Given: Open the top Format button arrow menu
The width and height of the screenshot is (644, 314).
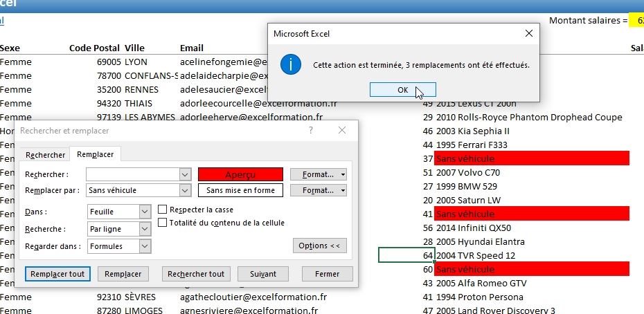Looking at the screenshot, I should [x=343, y=174].
